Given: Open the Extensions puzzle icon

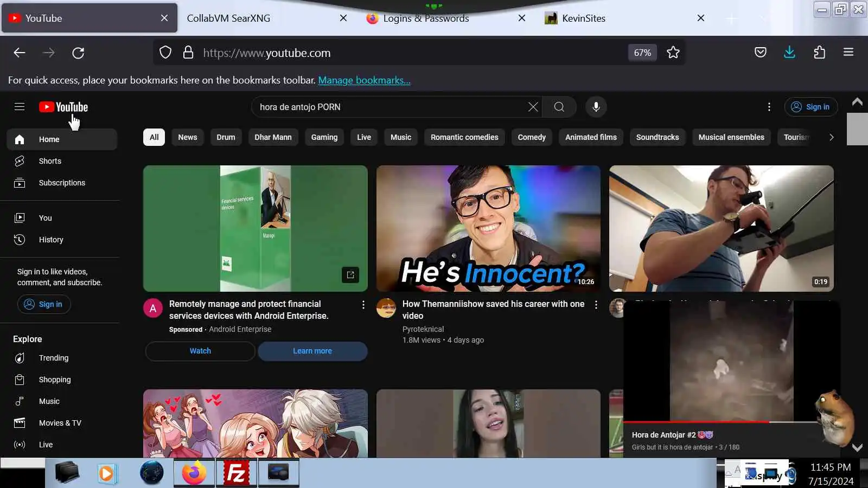Looking at the screenshot, I should pyautogui.click(x=819, y=53).
